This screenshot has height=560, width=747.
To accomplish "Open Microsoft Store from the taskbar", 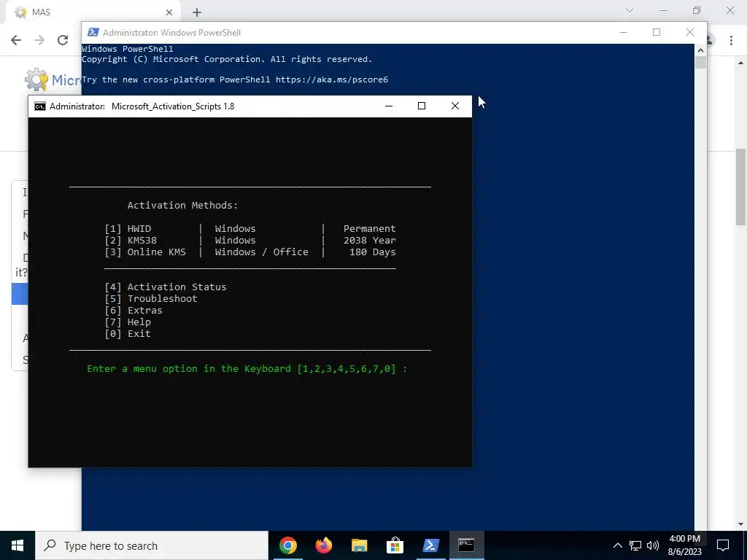I will 395,545.
